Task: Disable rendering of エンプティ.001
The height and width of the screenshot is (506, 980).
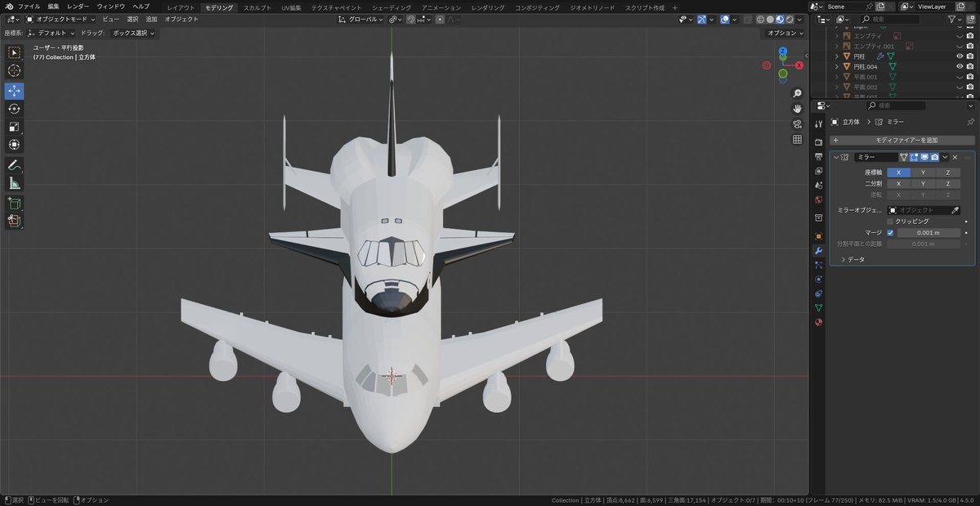Action: (x=969, y=46)
